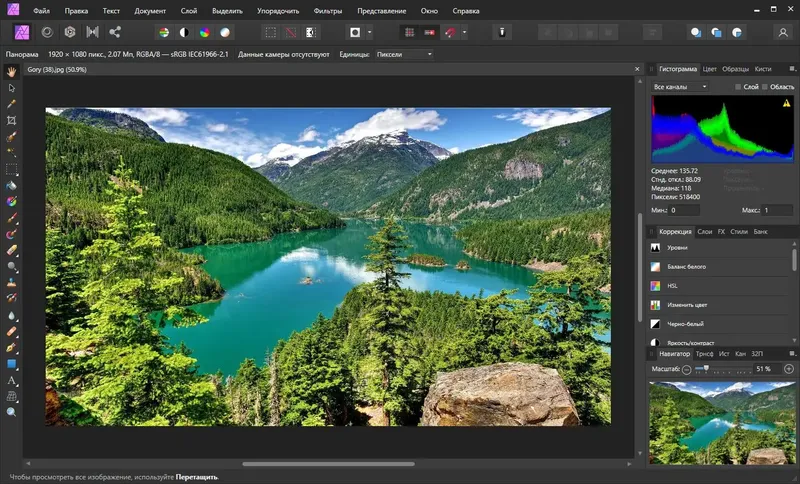Open the Файл menu
800x484 pixels.
point(41,11)
